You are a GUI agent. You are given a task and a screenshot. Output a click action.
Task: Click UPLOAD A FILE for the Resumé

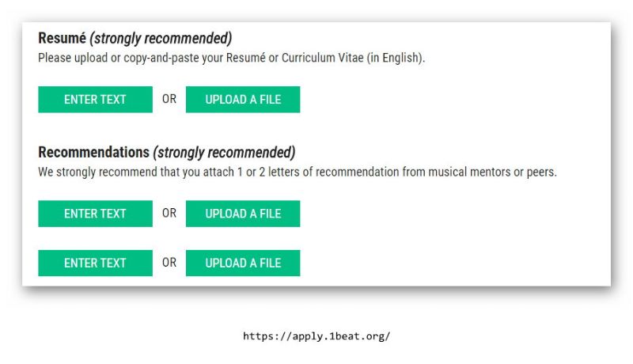coord(243,100)
